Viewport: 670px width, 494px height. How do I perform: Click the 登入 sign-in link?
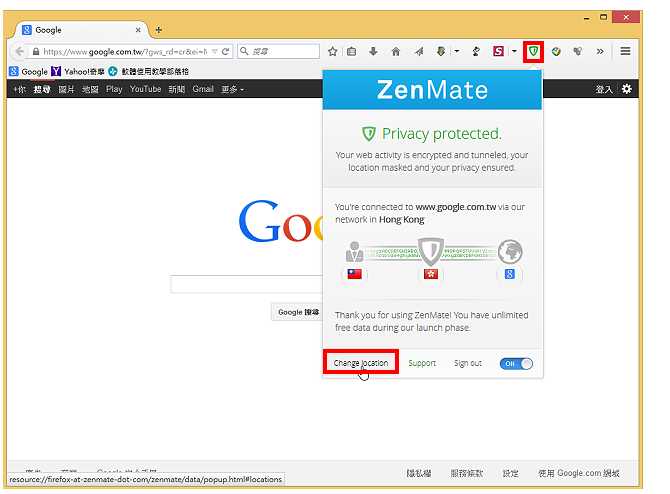(604, 89)
